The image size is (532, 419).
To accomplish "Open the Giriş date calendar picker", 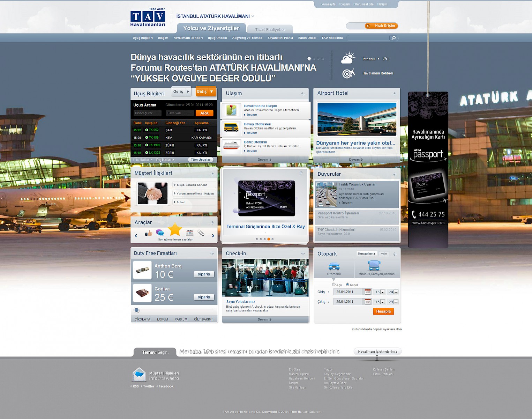I will 367,292.
